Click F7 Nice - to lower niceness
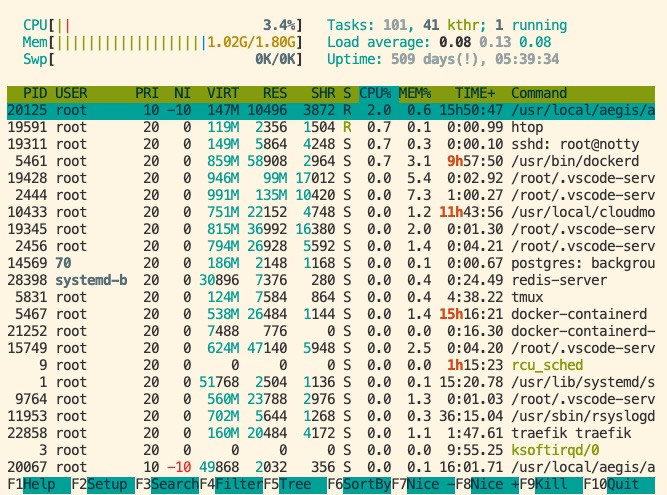Screen dimensions: 667x495 423,484
